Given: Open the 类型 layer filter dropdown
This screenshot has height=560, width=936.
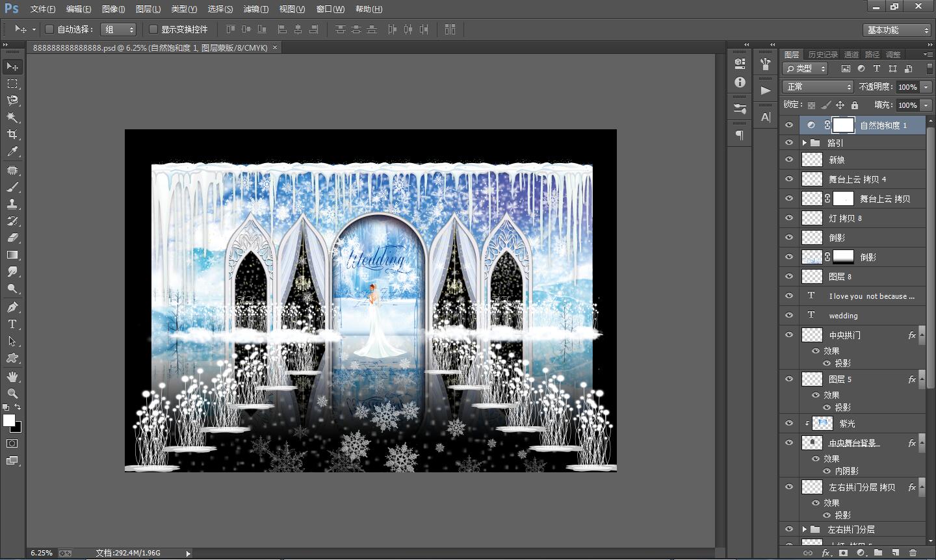Looking at the screenshot, I should pos(805,68).
